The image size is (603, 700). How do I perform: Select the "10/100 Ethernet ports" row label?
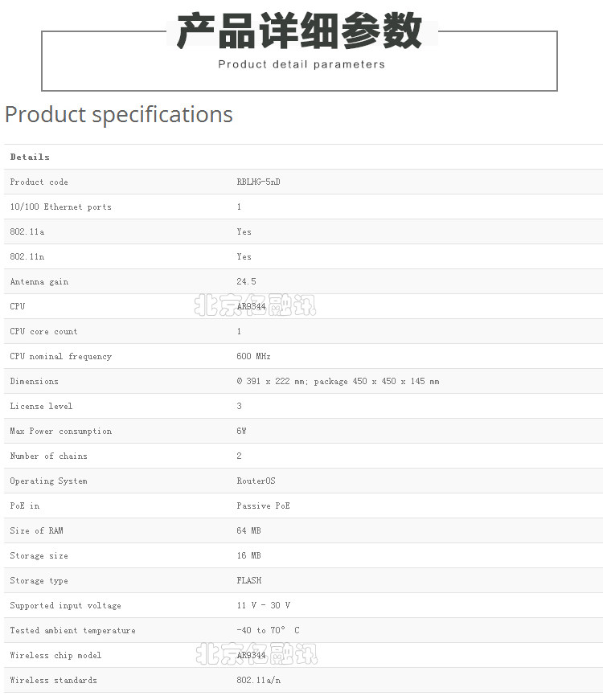(60, 207)
